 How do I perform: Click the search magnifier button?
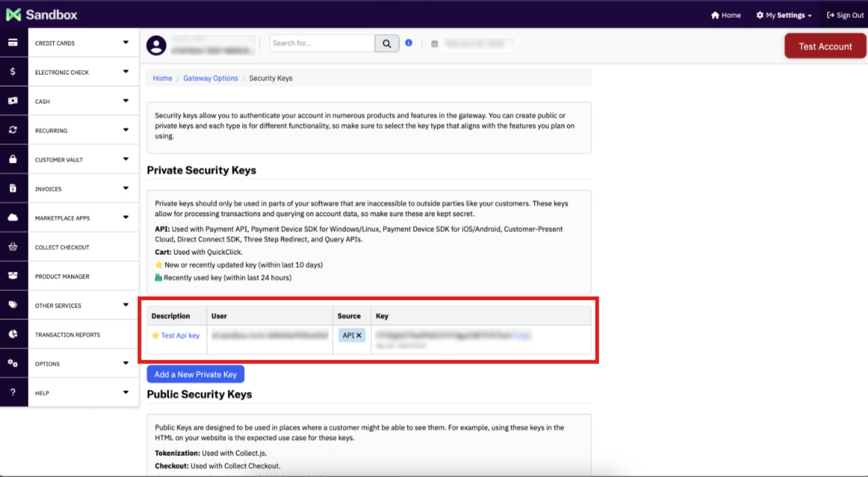[387, 43]
